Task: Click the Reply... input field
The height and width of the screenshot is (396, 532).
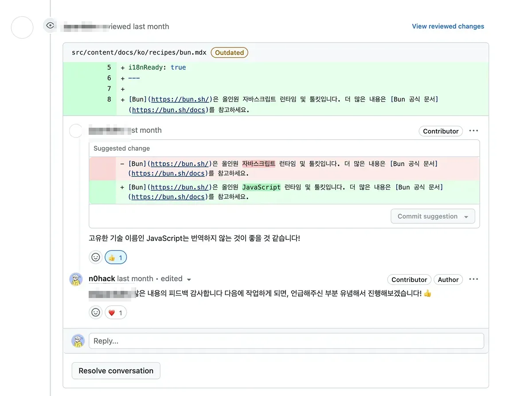Action: (x=286, y=341)
